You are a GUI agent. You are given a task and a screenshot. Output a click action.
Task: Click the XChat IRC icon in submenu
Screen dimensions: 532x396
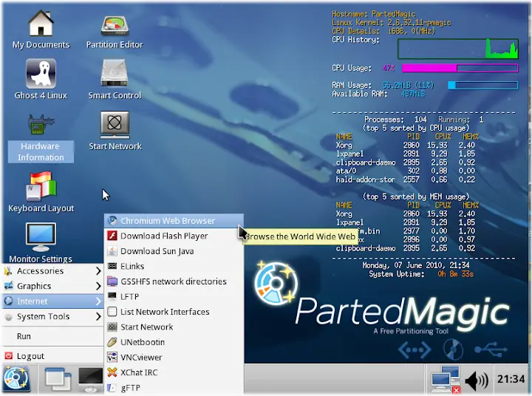point(112,372)
